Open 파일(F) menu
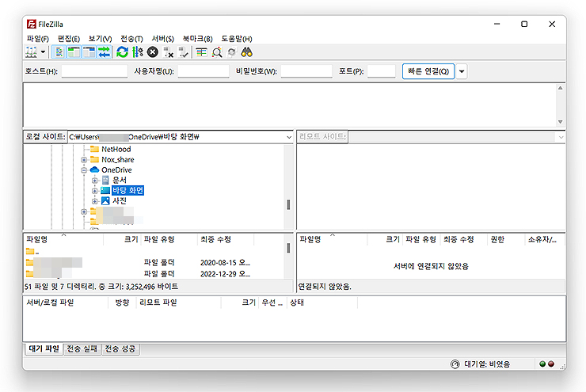This screenshot has width=586, height=392. click(38, 39)
